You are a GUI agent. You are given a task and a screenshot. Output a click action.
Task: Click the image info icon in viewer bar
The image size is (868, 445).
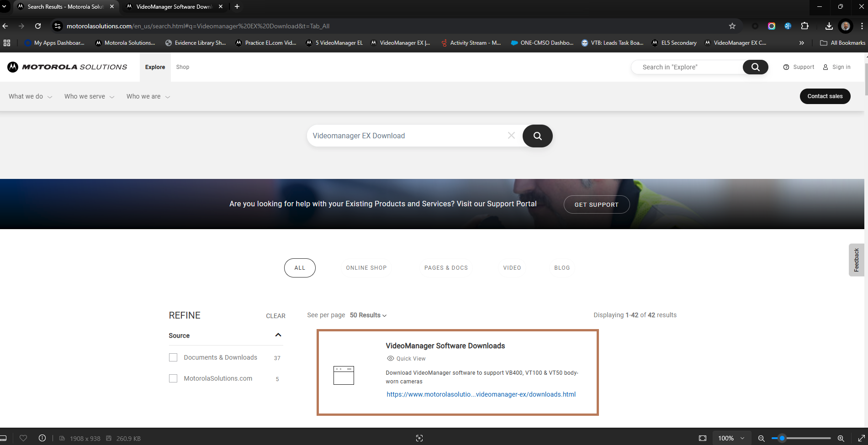click(42, 438)
